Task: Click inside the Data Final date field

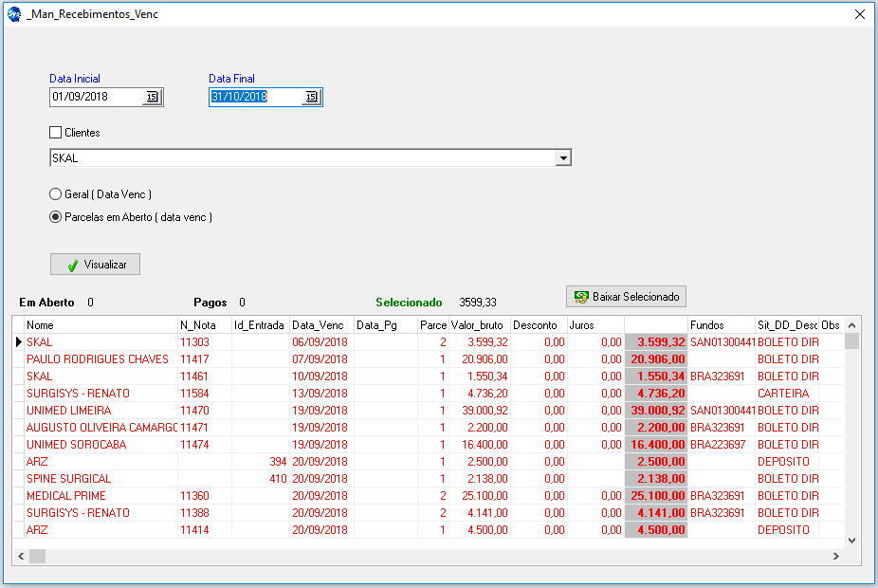Action: click(x=254, y=97)
